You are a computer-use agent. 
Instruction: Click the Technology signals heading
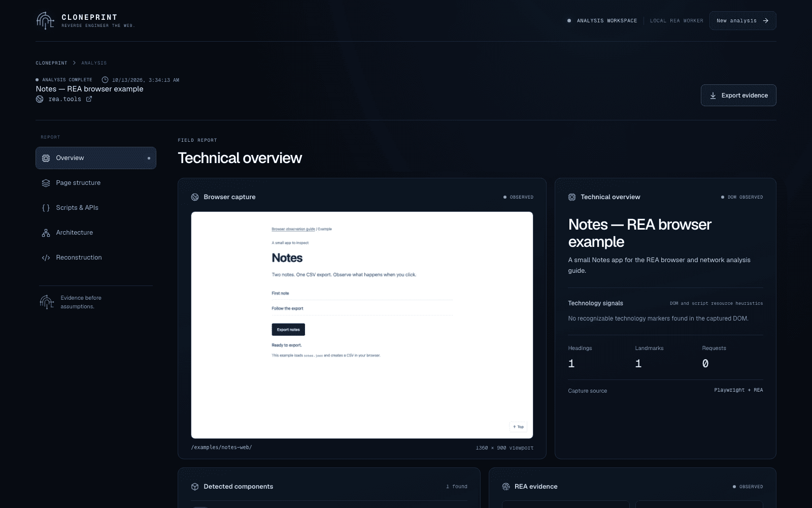(x=595, y=303)
